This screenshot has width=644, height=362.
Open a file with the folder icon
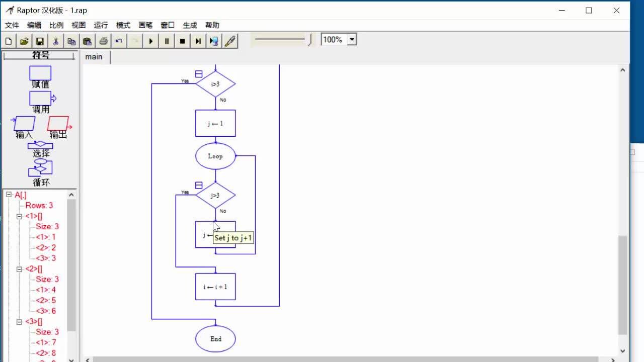click(24, 41)
